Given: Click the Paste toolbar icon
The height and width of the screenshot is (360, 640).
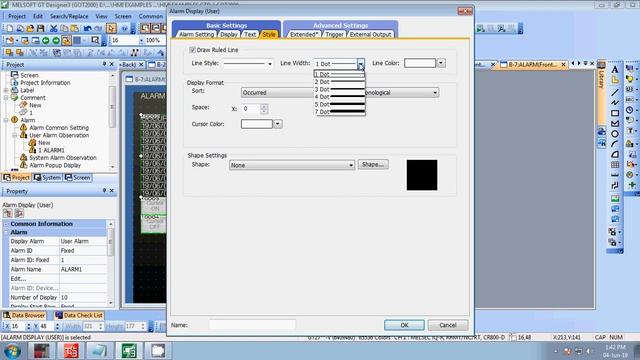Looking at the screenshot, I should tap(75, 28).
